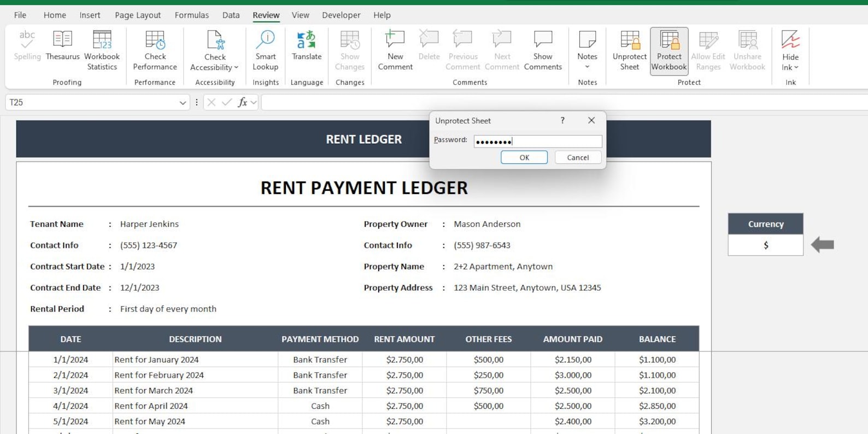Click the Hide Ink icon
Image resolution: width=868 pixels, height=434 pixels.
pyautogui.click(x=790, y=40)
